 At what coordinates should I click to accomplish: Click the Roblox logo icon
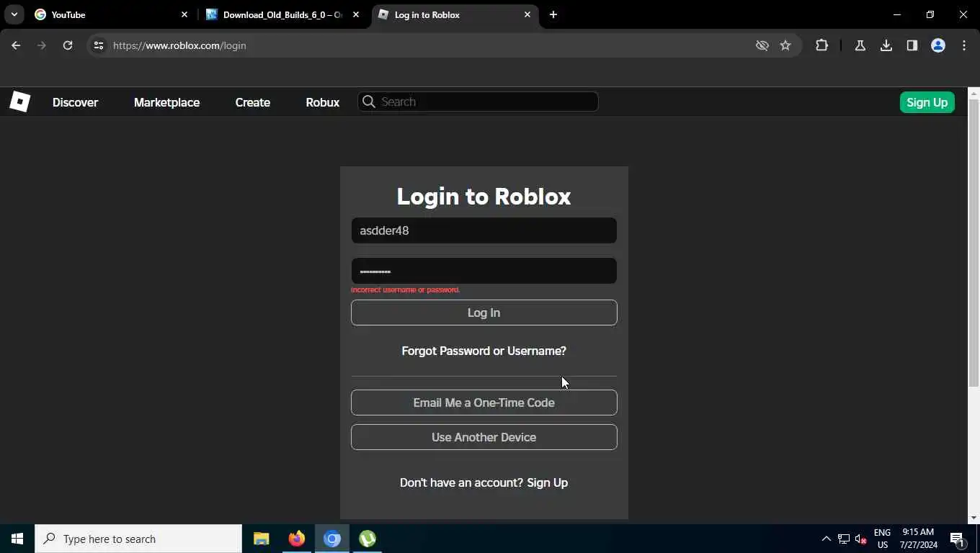click(19, 102)
